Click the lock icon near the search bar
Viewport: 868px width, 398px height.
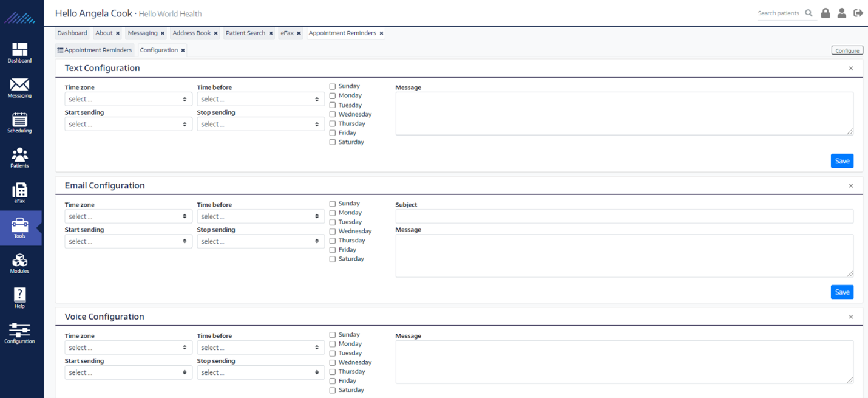point(826,12)
